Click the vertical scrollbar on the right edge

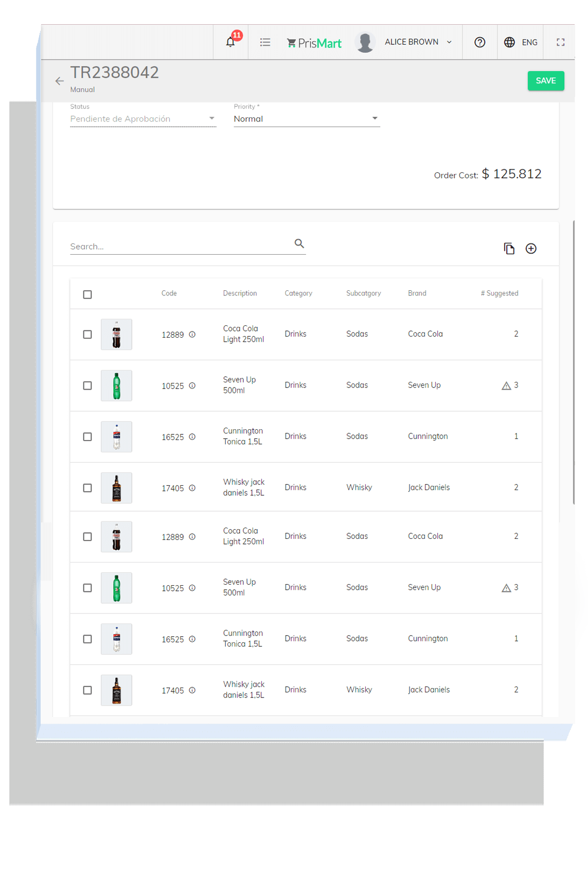(574, 362)
